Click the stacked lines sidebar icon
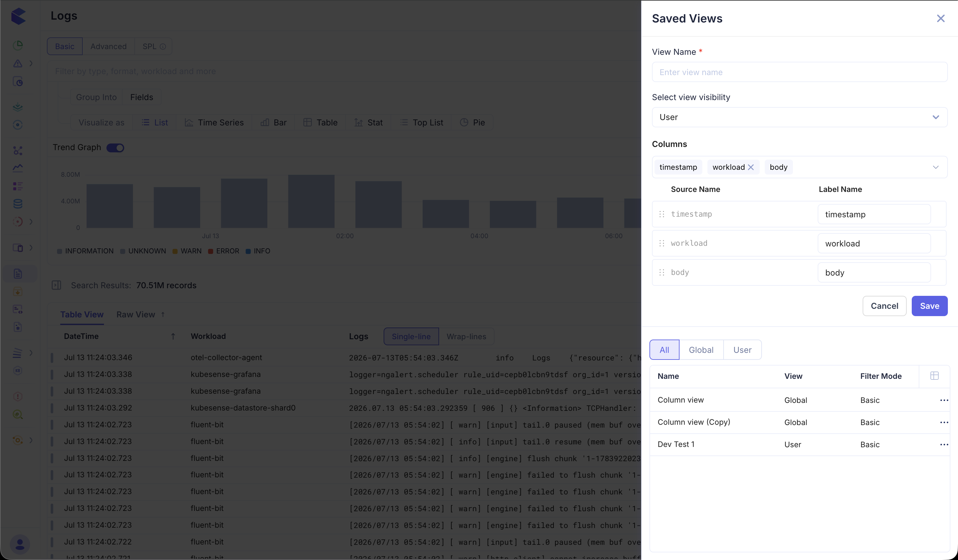 tap(18, 353)
